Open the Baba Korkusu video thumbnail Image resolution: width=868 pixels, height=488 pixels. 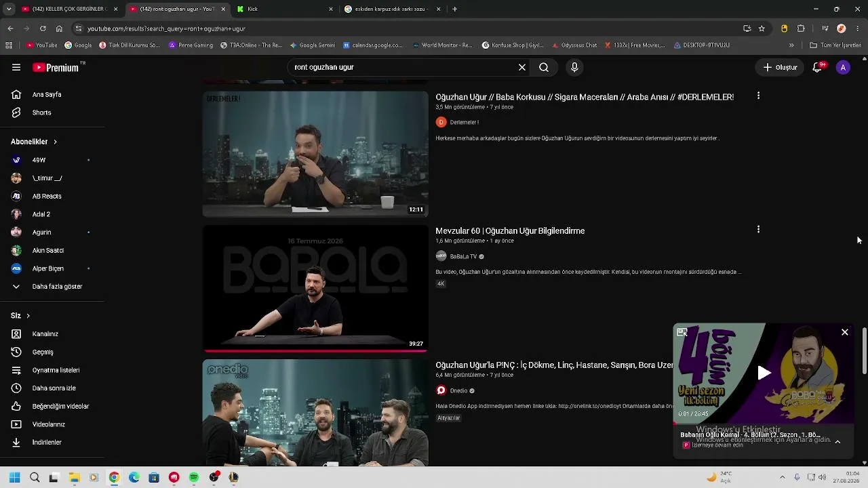point(315,154)
